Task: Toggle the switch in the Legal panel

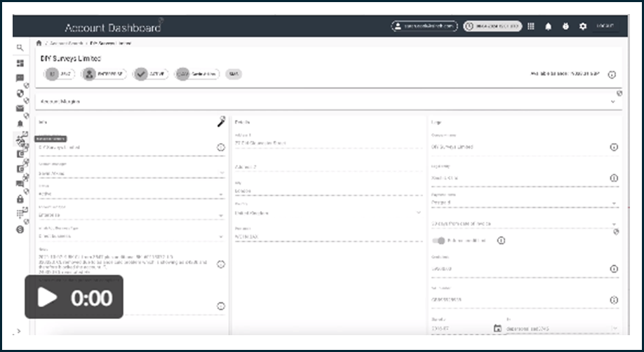Action: tap(438, 241)
